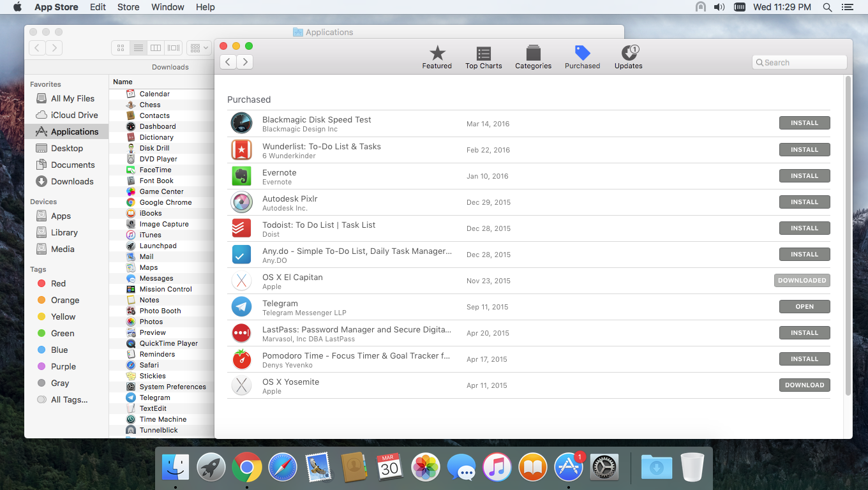Select Tunnelblick in Applications list
Image resolution: width=868 pixels, height=490 pixels.
pos(162,430)
